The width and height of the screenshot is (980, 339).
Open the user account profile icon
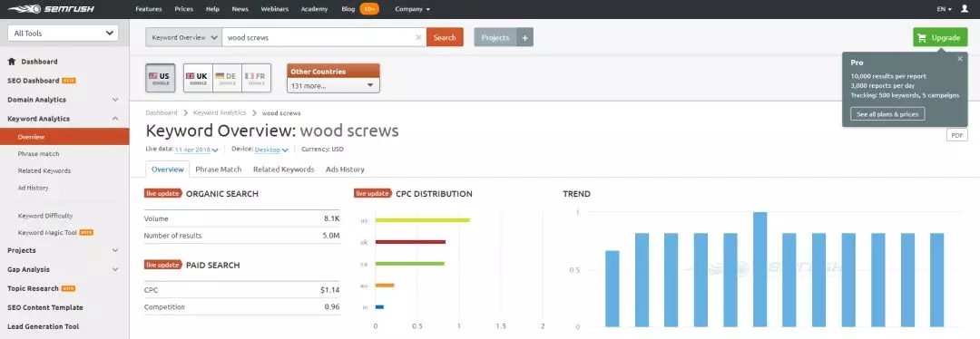coord(965,9)
